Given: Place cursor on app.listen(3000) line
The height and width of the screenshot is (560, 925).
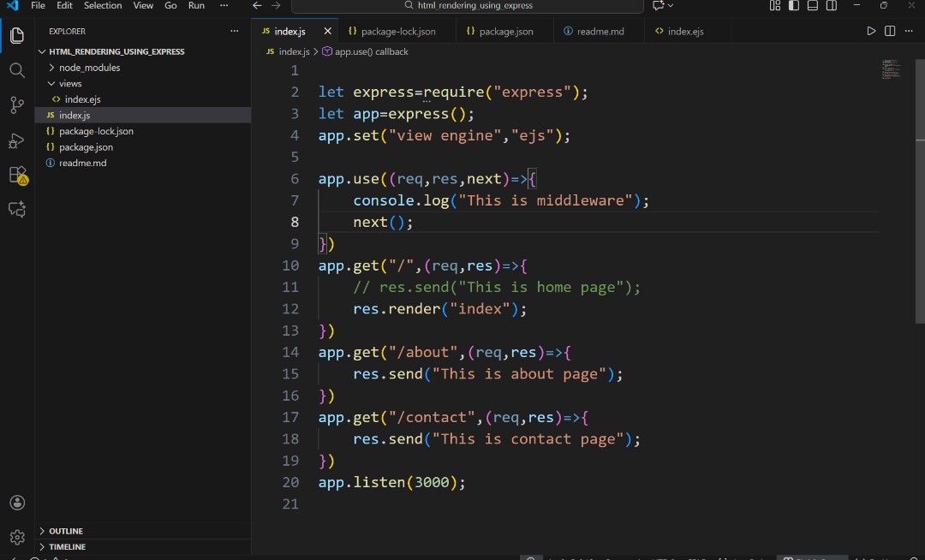Looking at the screenshot, I should [391, 482].
